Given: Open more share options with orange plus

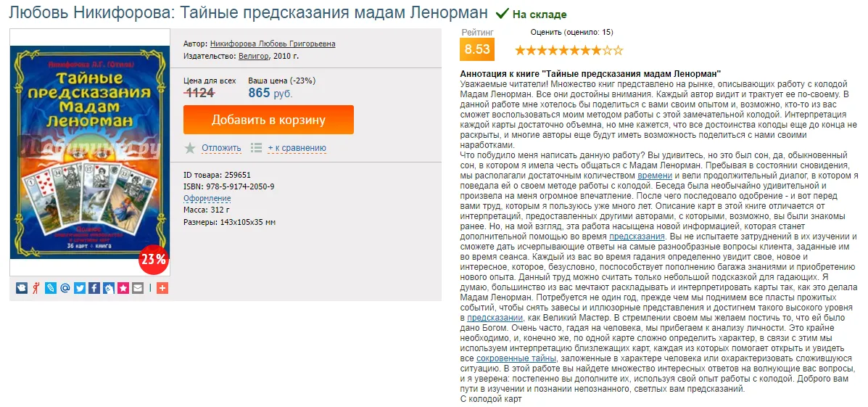Looking at the screenshot, I should (162, 288).
